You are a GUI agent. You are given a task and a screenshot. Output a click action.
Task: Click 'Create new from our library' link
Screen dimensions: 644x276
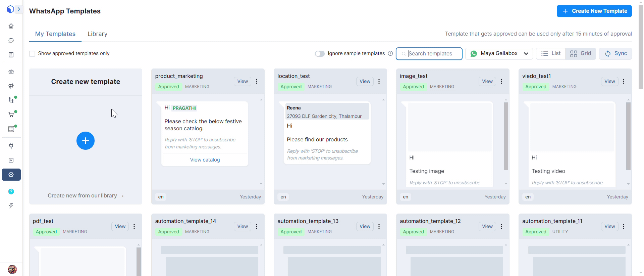[86, 195]
